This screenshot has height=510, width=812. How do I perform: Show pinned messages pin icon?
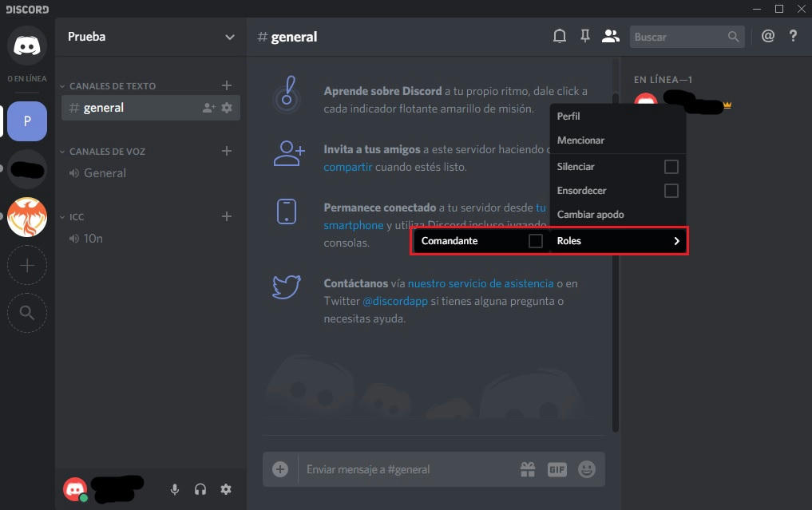[x=585, y=36]
